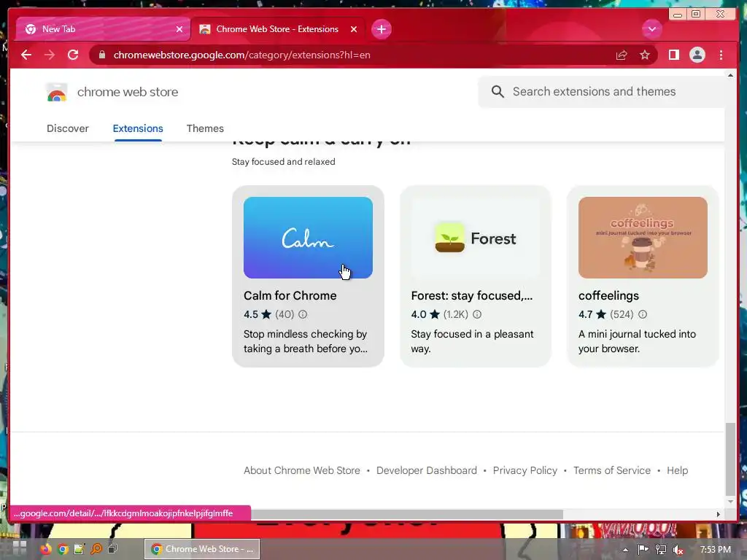Show hidden system tray icons

click(625, 550)
